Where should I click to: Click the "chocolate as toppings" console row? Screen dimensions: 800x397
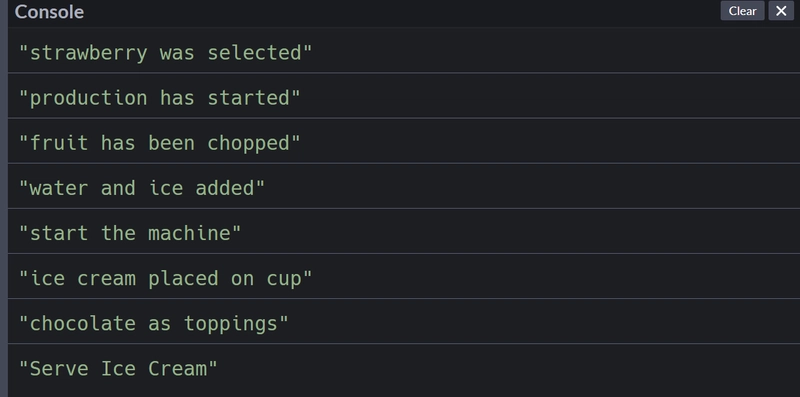coord(404,323)
